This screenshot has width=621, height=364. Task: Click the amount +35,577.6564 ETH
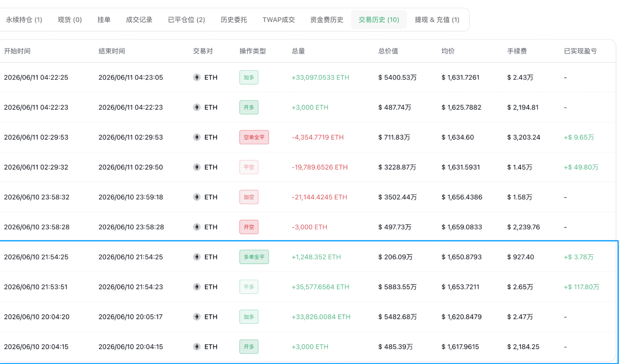tap(320, 287)
